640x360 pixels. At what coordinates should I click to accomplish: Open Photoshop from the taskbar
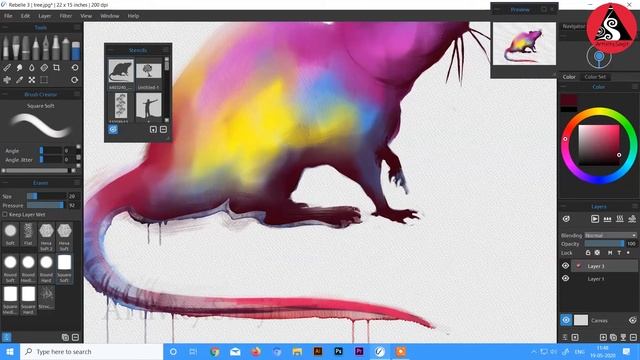tap(338, 351)
